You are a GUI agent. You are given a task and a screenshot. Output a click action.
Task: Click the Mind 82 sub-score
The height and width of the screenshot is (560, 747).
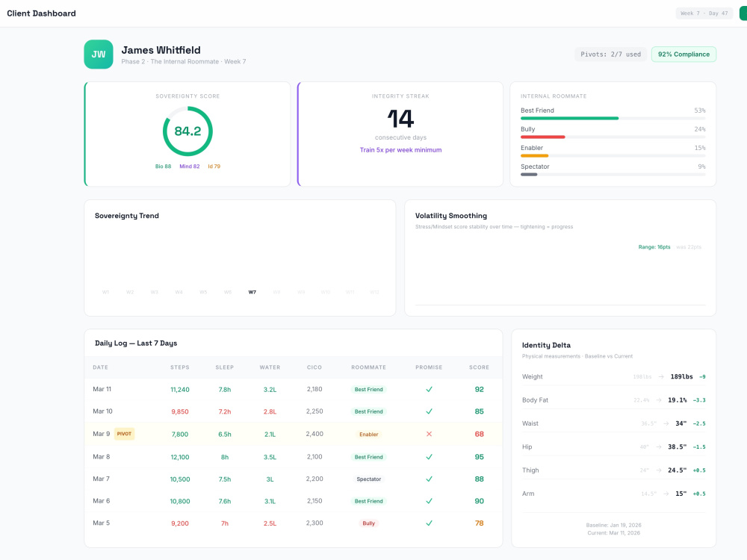(189, 167)
